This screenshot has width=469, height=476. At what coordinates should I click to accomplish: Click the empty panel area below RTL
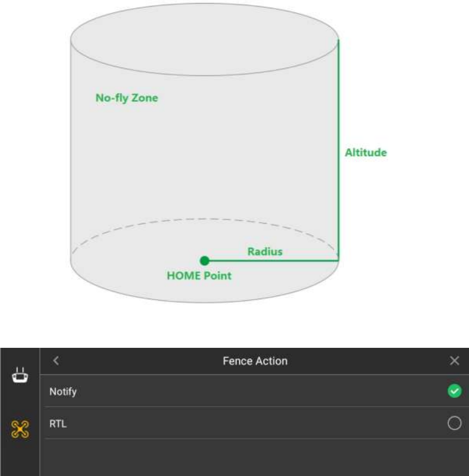click(253, 457)
